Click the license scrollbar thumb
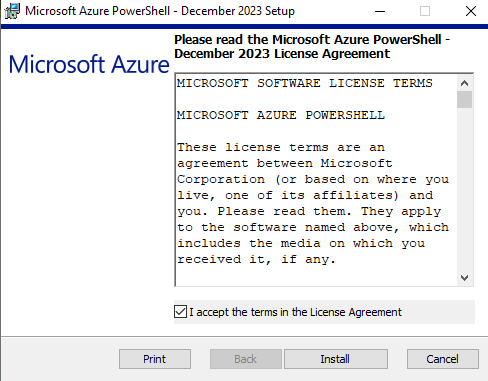Viewport: 488px width, 381px height. click(x=464, y=99)
